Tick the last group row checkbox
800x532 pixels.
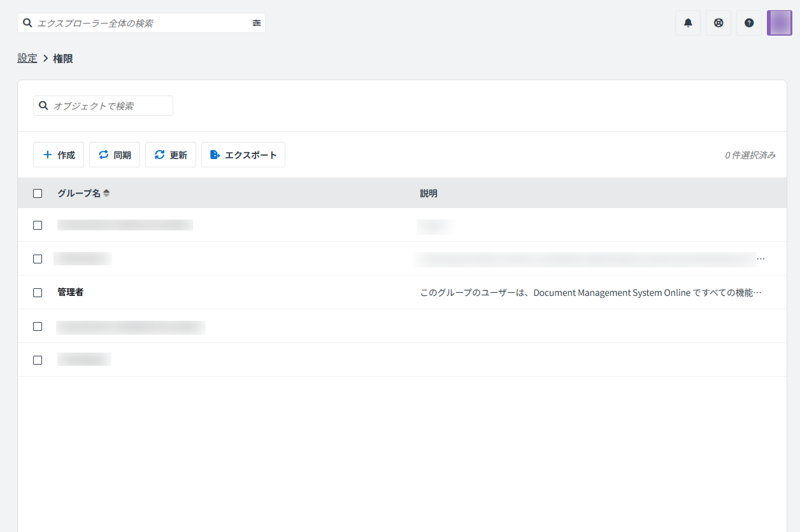pyautogui.click(x=38, y=360)
